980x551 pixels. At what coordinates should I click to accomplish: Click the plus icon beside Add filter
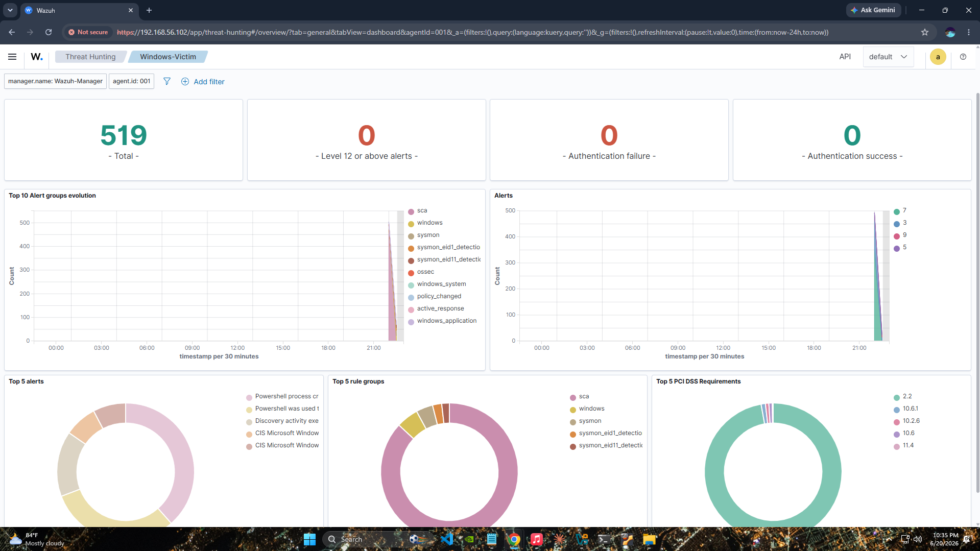coord(185,82)
